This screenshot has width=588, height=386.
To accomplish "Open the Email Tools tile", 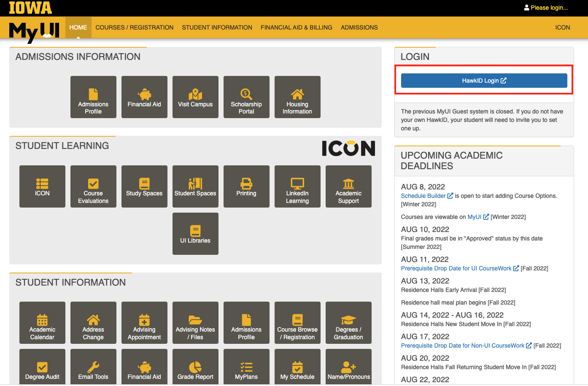I will 93,367.
